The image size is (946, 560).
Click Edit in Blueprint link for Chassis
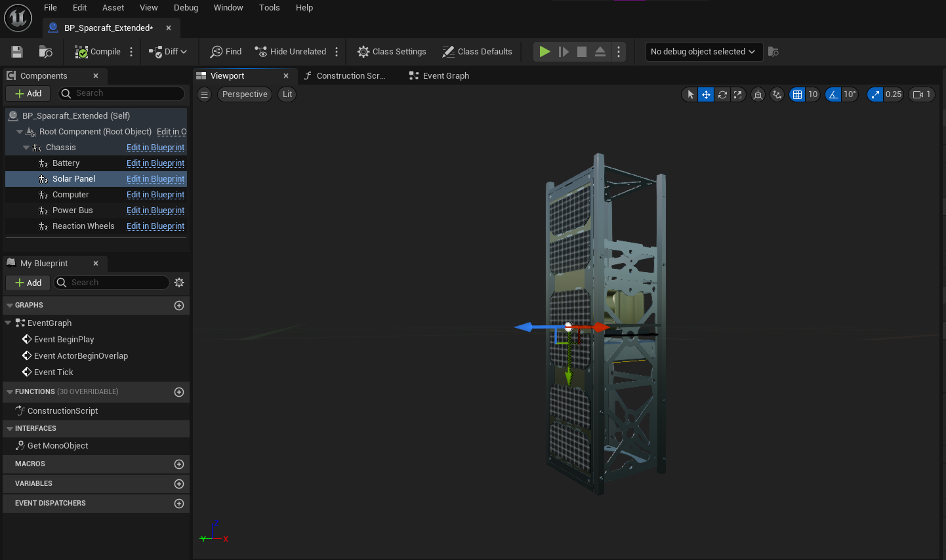pos(155,148)
